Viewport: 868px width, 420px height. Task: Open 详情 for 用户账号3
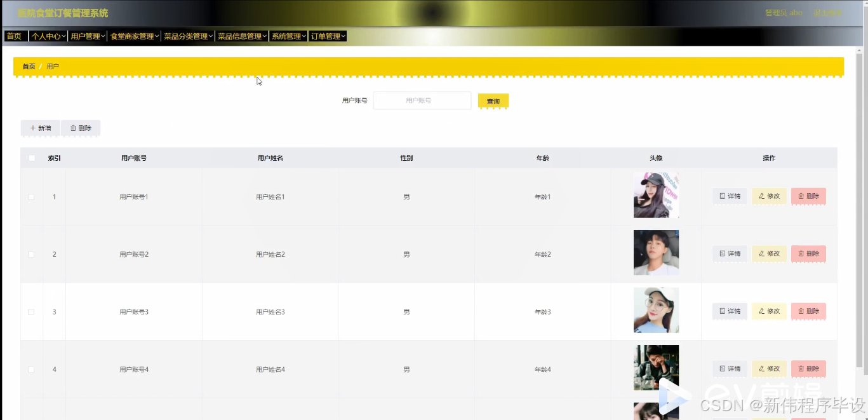(730, 311)
